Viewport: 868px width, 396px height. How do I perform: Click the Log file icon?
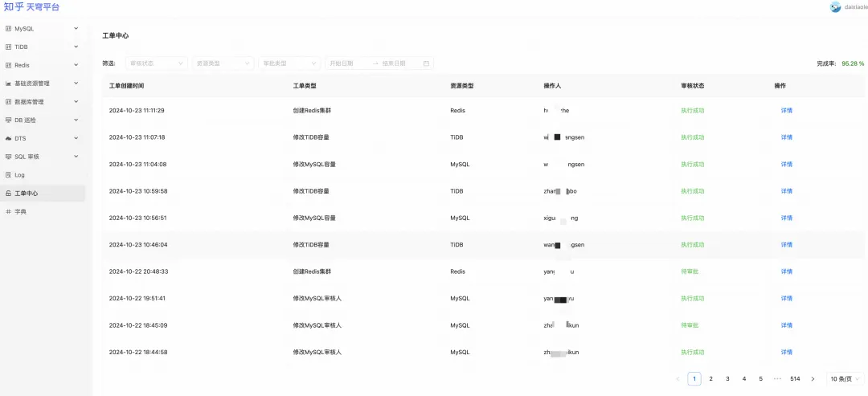click(x=8, y=175)
